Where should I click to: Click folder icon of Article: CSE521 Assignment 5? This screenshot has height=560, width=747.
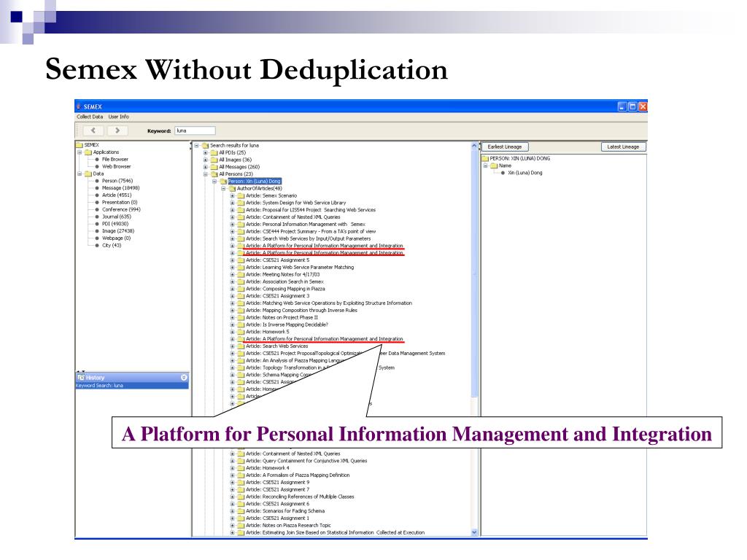241,260
